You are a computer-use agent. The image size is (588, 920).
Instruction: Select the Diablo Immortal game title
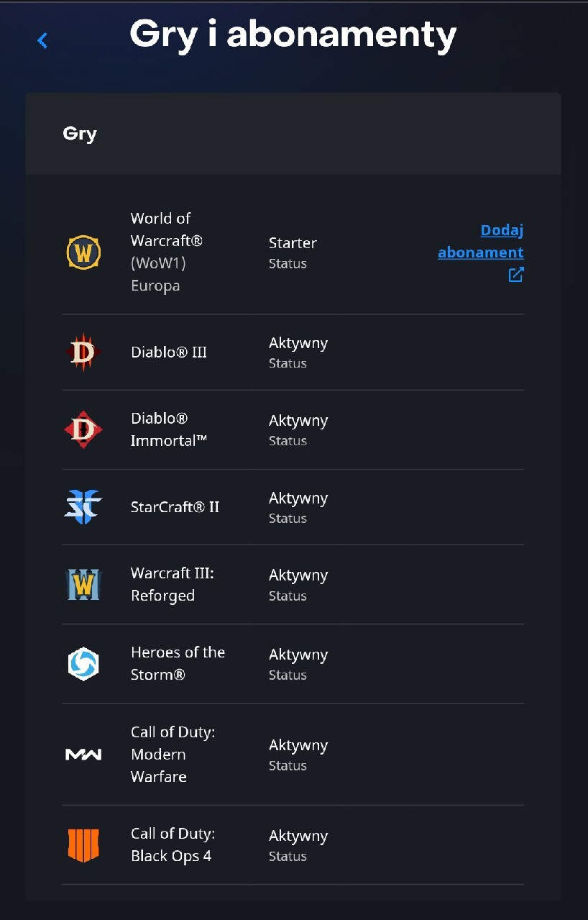(169, 429)
